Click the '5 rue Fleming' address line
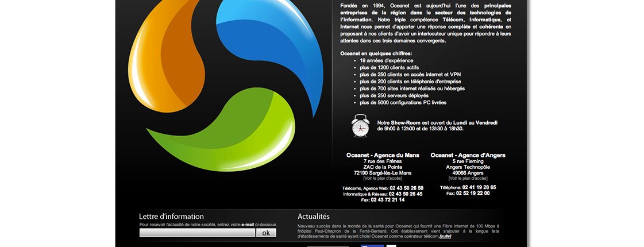644x247 pixels. (468, 161)
